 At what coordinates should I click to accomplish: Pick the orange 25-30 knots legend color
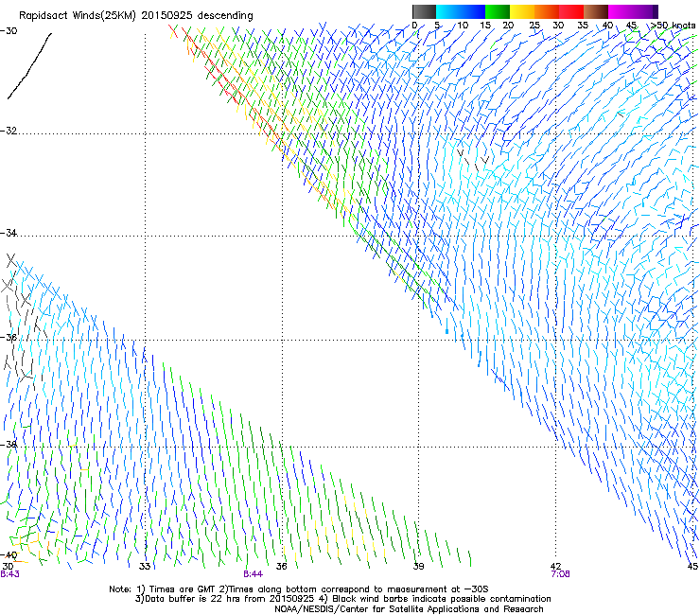tap(547, 11)
